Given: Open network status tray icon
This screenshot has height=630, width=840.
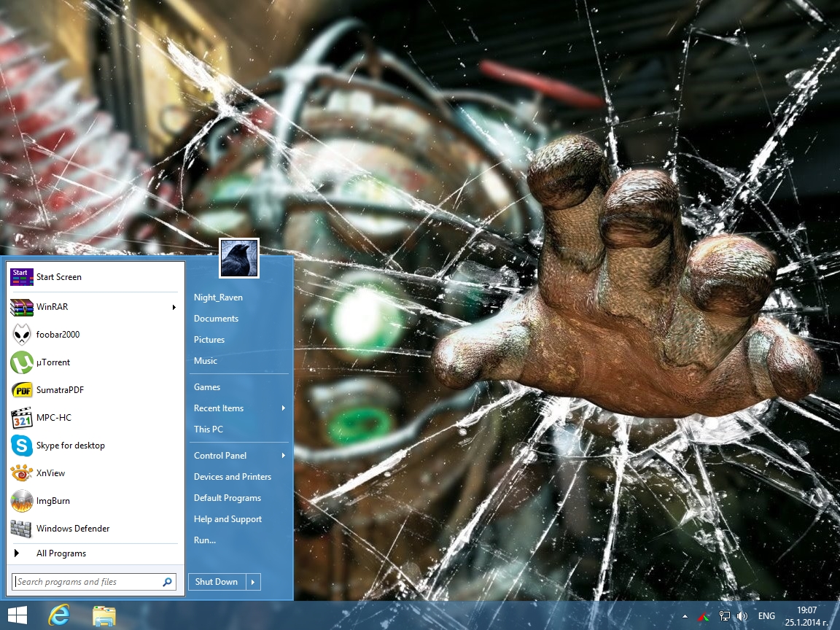Looking at the screenshot, I should (724, 617).
